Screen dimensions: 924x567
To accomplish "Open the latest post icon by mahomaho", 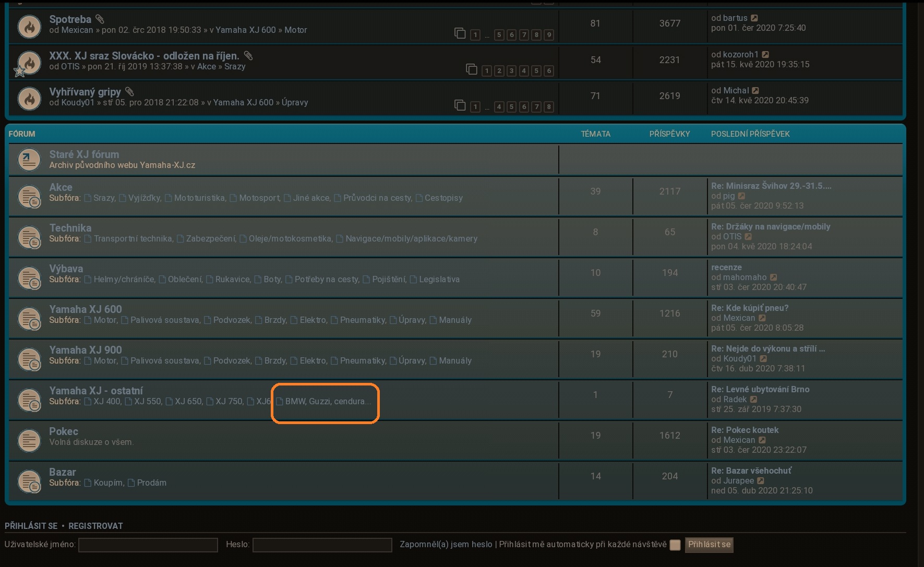I will coord(774,278).
